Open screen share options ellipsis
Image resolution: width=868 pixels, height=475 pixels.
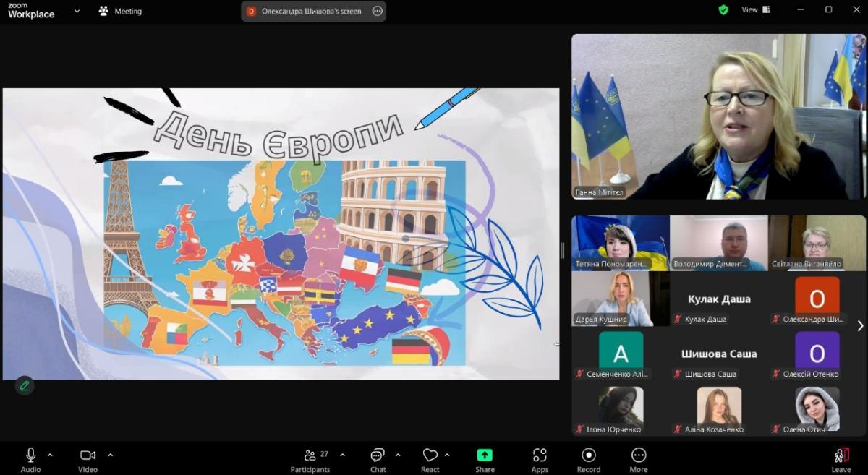pyautogui.click(x=377, y=11)
